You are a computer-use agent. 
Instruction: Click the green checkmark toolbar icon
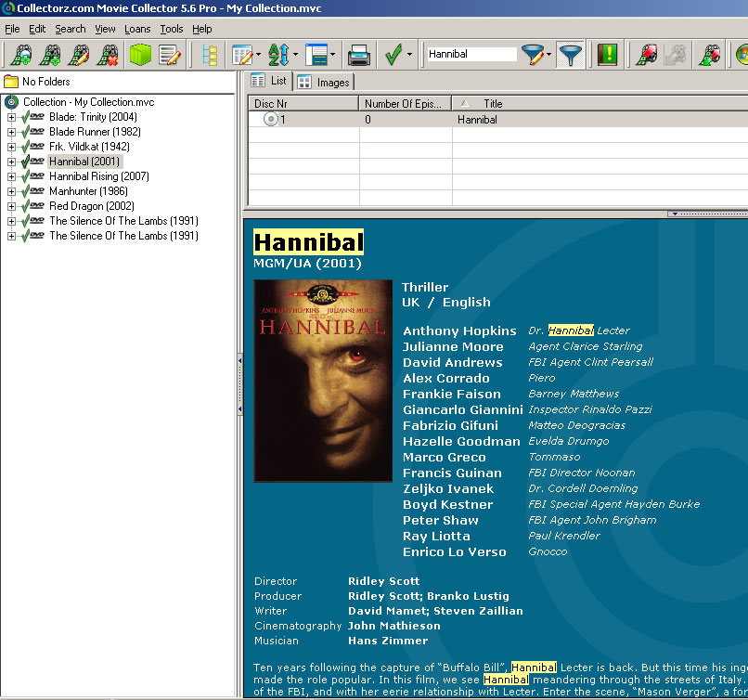393,55
